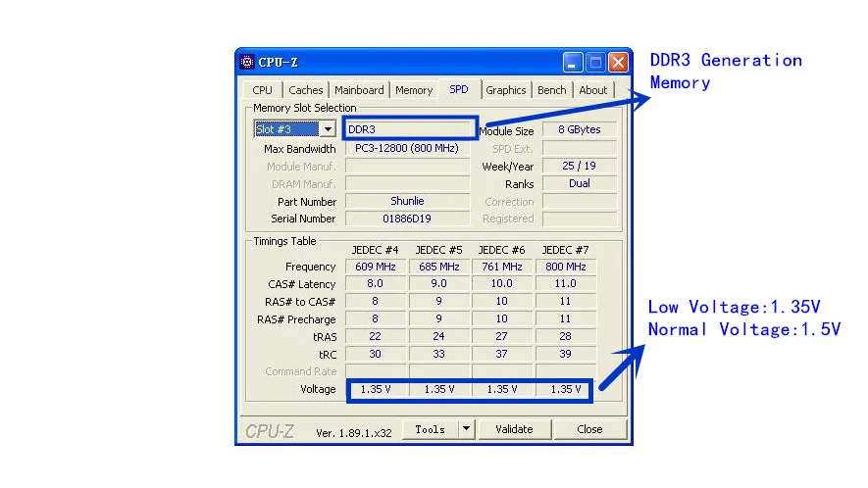Click the empty DRAM Manuf. field

[407, 183]
